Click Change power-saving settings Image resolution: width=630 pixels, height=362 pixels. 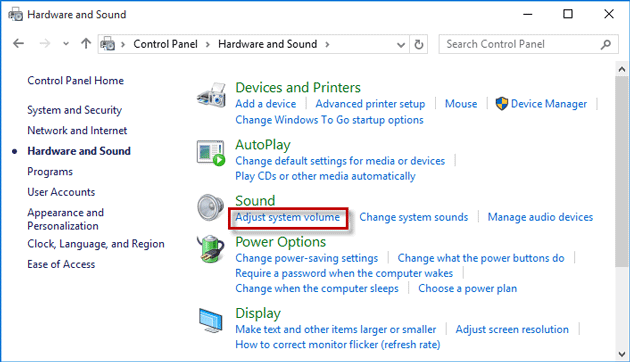click(x=307, y=258)
